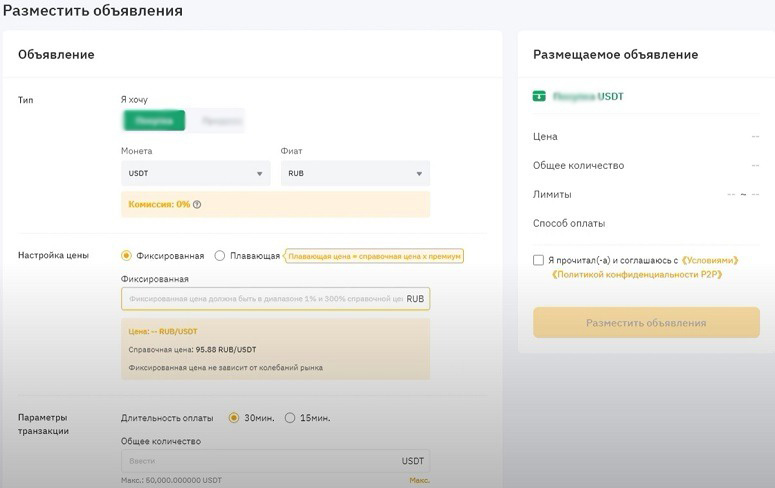Open «Политикой конфиденциальности P2P» link
This screenshot has width=775, height=488.
coord(637,274)
